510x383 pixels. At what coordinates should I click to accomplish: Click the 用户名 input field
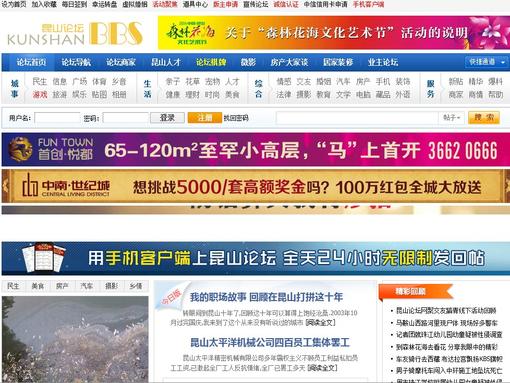[x=57, y=118]
